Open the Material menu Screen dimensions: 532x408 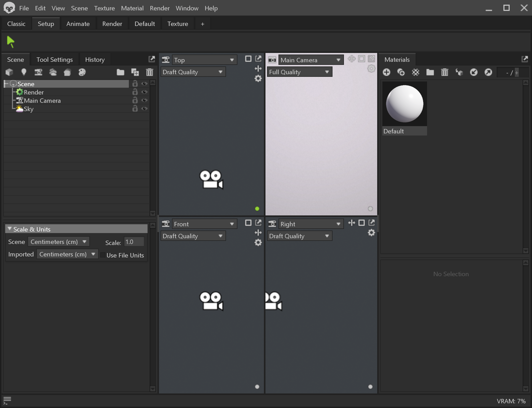(x=132, y=8)
